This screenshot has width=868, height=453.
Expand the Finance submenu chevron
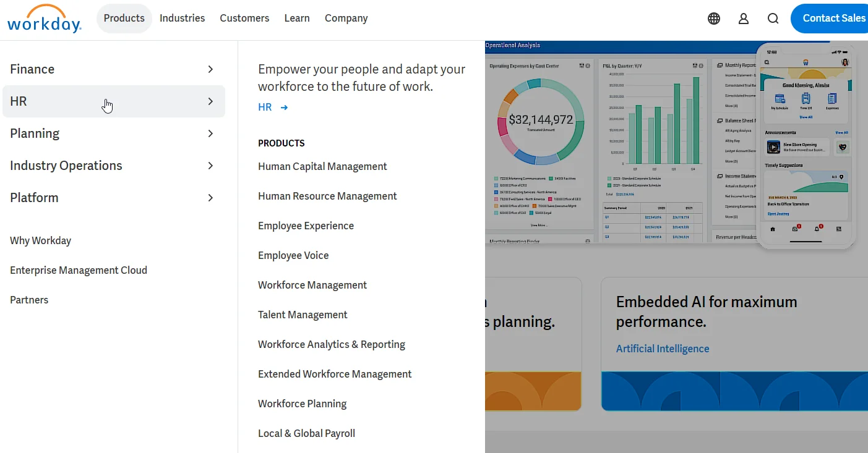pos(210,69)
